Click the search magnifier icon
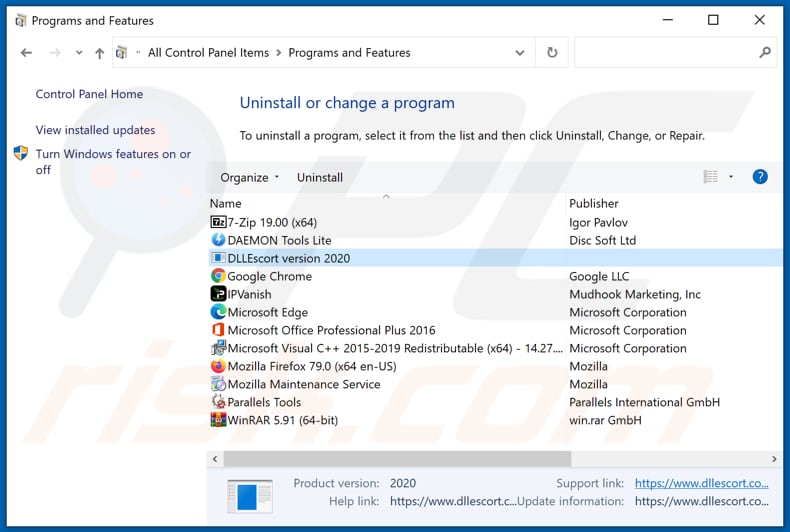This screenshot has height=532, width=790. 765,52
